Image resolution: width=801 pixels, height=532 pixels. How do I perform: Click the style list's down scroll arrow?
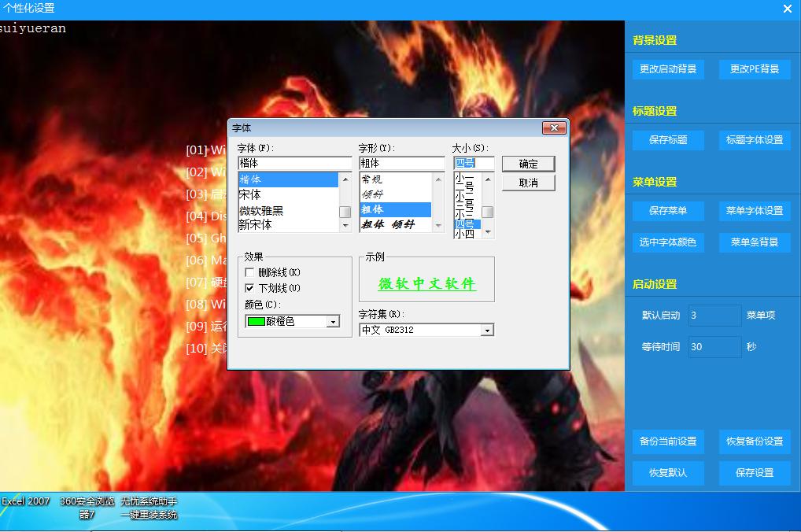pyautogui.click(x=437, y=225)
